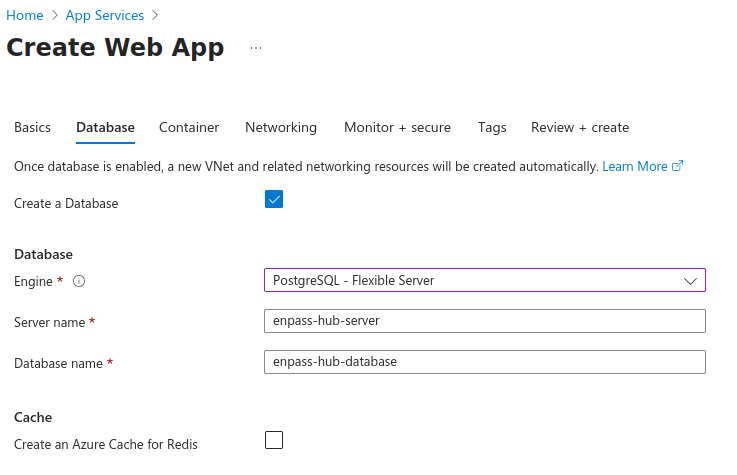The height and width of the screenshot is (475, 737).
Task: Click the 'Create a Database' label
Action: click(x=66, y=203)
